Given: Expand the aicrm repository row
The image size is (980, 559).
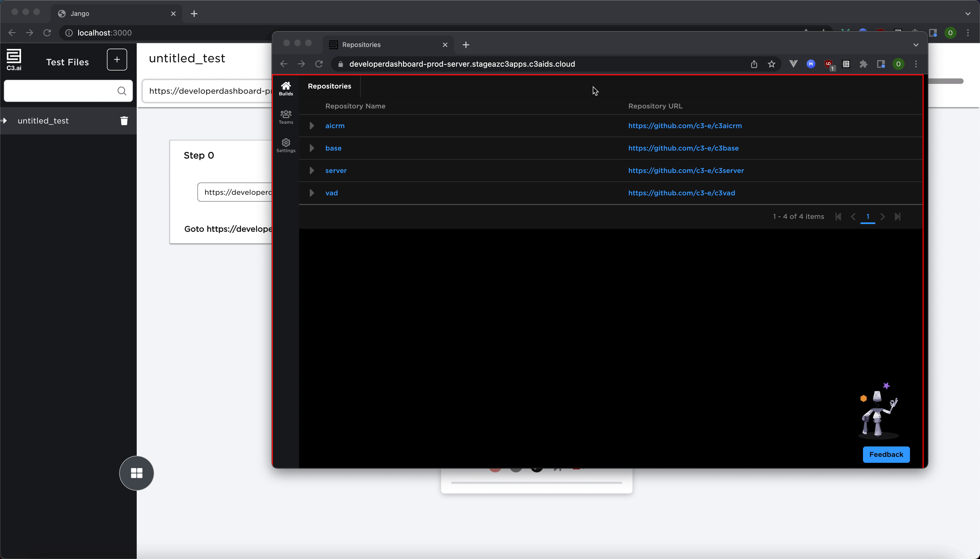Looking at the screenshot, I should coord(311,126).
